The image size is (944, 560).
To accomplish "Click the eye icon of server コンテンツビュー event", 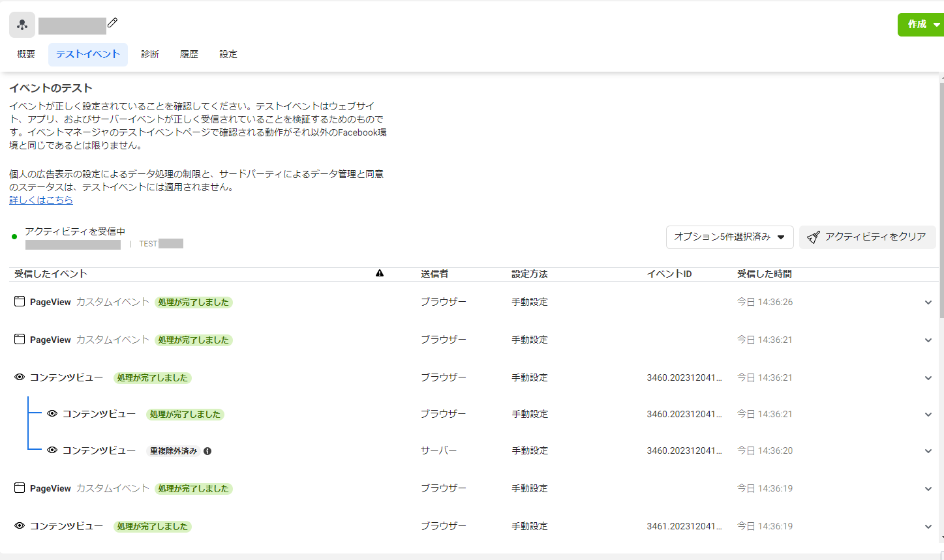I will 52,450.
